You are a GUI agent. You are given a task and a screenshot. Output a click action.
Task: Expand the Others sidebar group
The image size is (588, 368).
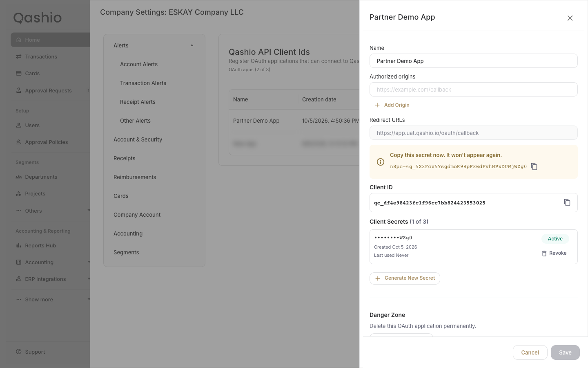click(x=89, y=211)
